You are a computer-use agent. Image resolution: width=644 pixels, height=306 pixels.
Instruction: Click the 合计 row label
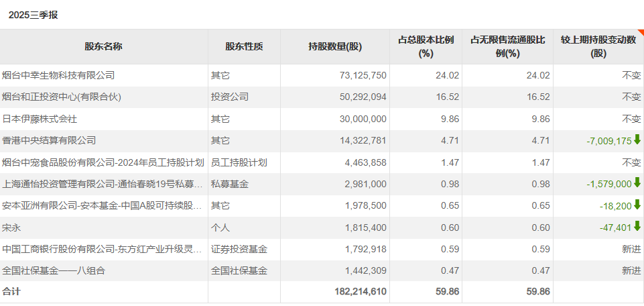(11, 292)
